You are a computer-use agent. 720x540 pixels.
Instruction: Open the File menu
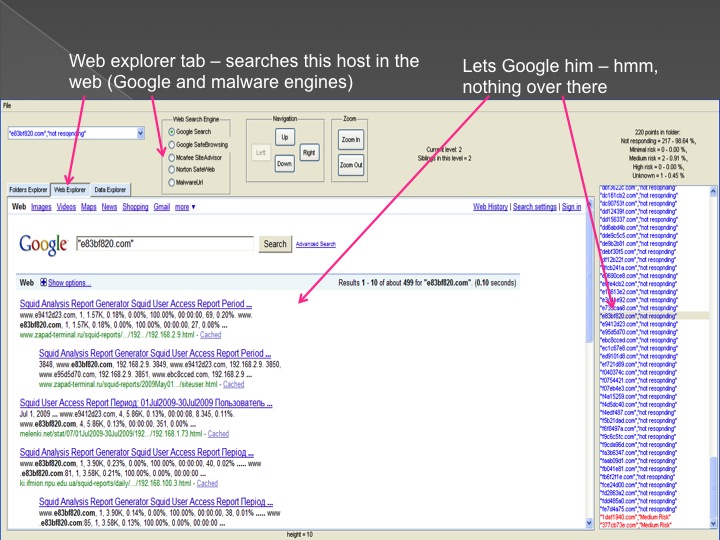tap(7, 106)
